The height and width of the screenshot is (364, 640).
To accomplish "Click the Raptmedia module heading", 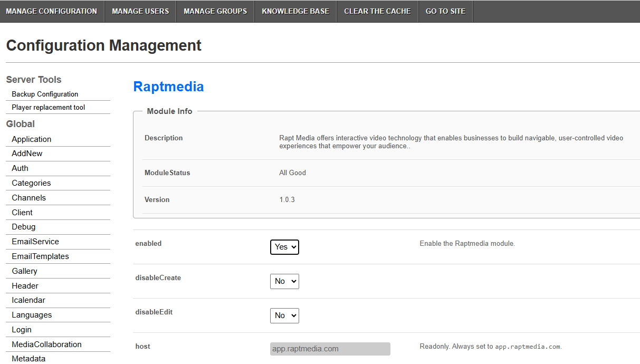I will point(168,87).
